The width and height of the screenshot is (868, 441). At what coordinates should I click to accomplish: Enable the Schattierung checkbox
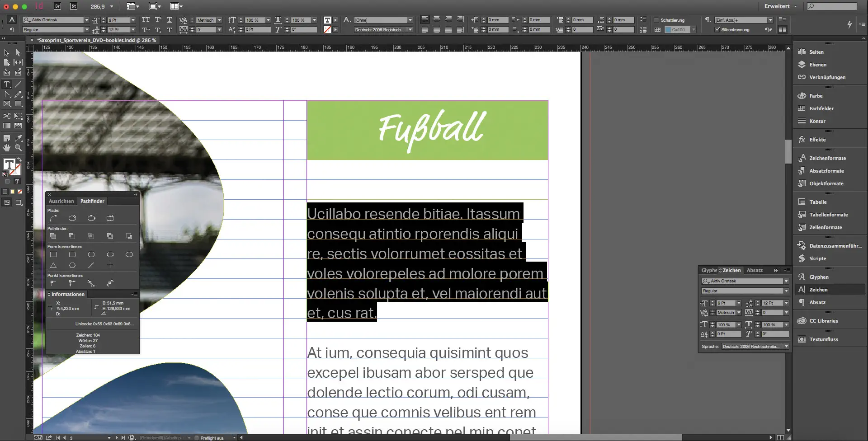[656, 20]
